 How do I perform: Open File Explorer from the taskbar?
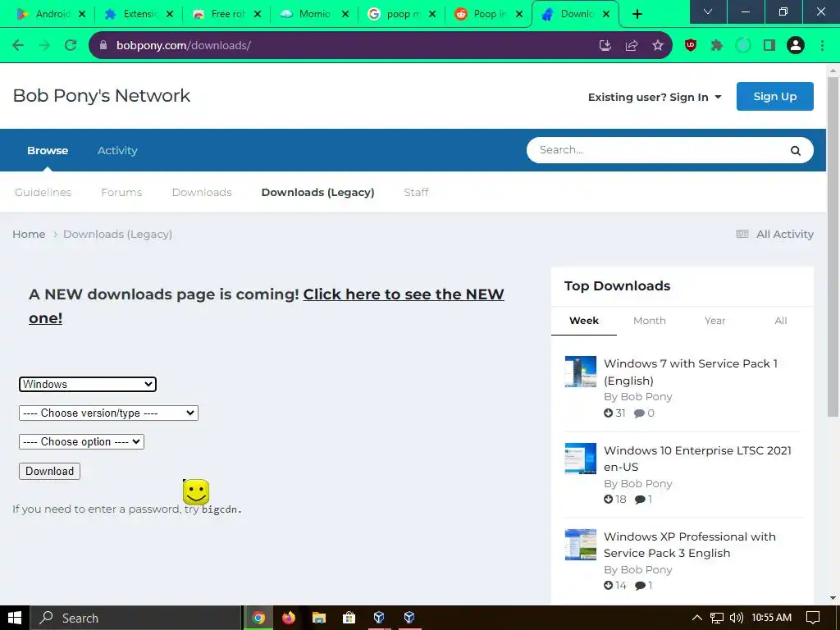coord(319,618)
